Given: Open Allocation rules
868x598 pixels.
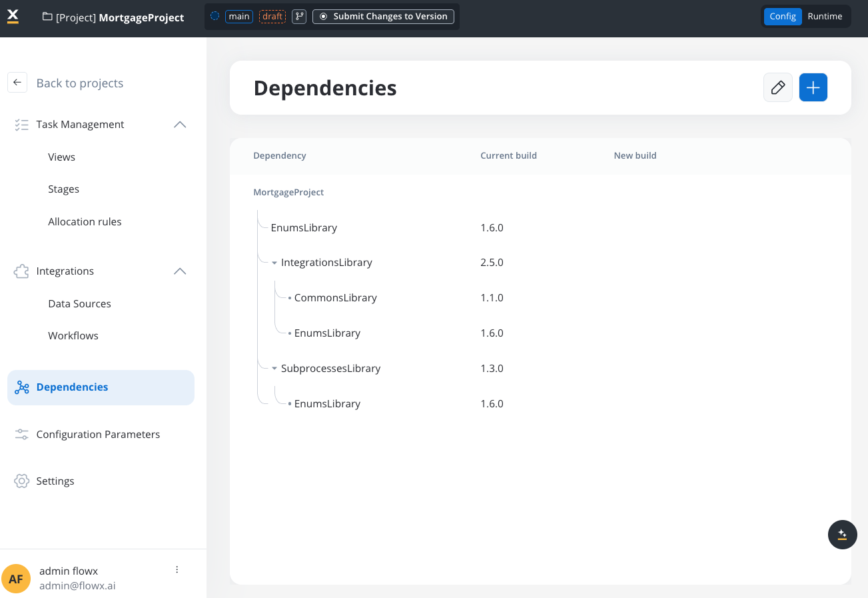Looking at the screenshot, I should [85, 222].
